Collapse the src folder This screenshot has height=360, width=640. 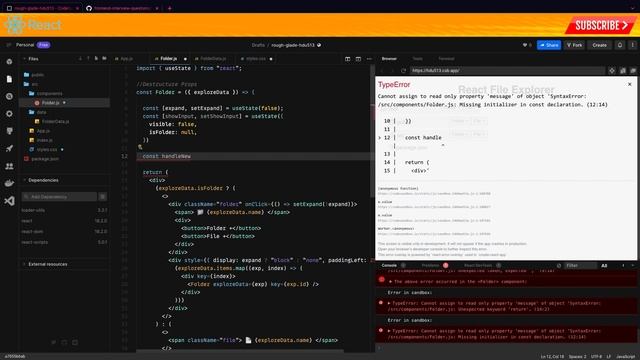click(x=31, y=84)
